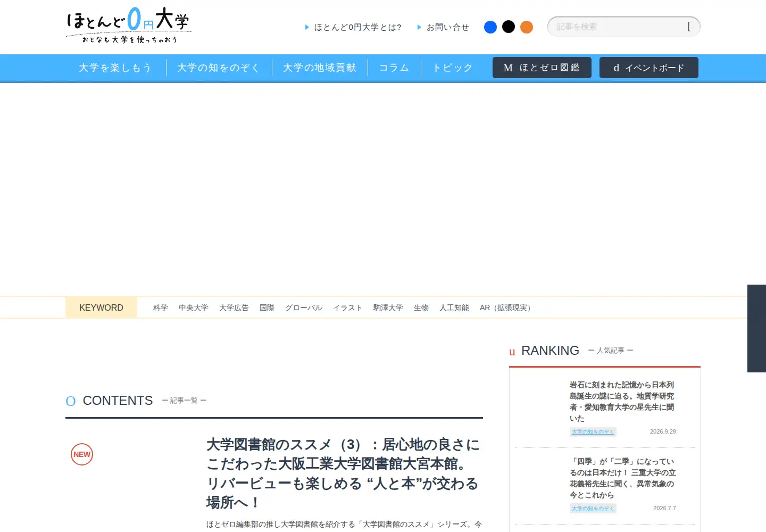Open the ほとゼロ図鑑 button

click(542, 68)
